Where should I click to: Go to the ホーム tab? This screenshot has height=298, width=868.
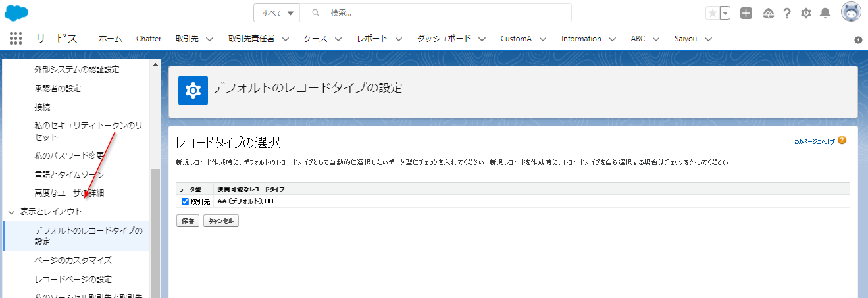click(110, 39)
